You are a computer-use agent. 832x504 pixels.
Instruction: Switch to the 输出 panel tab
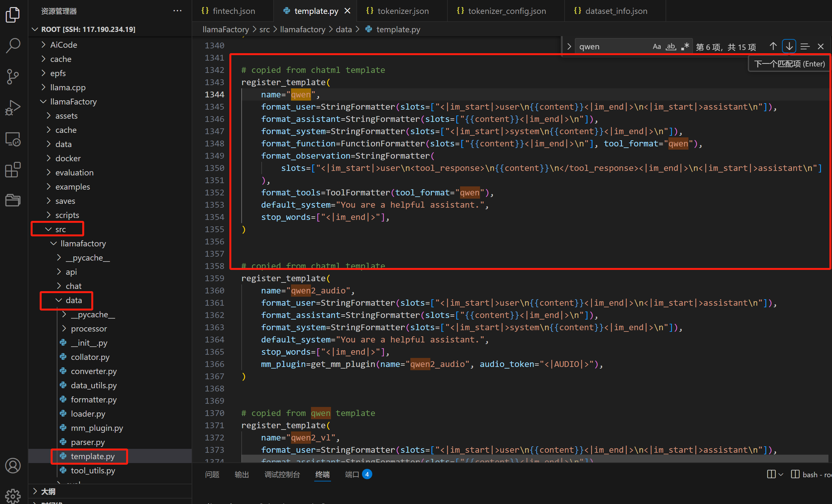241,474
